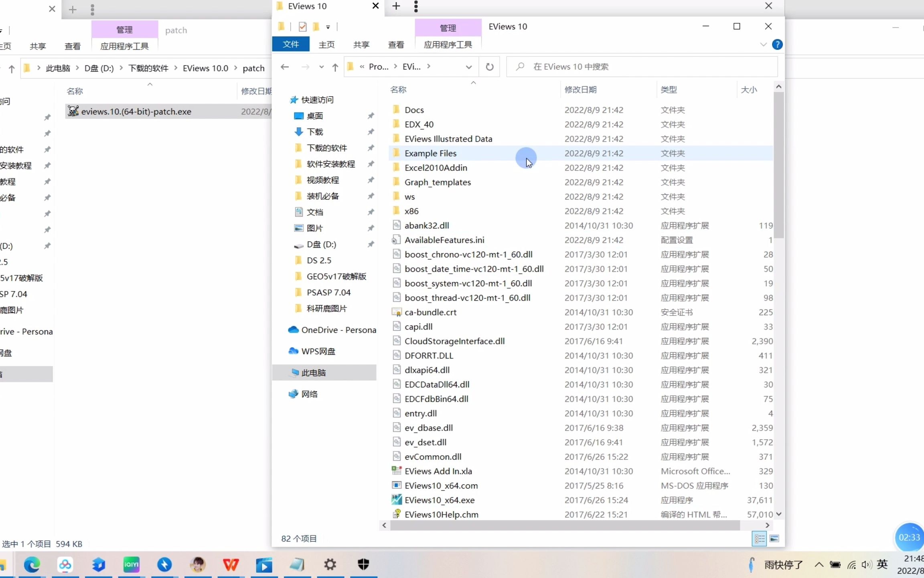Select eviews.10.(64-bit)-patch.exe in patch window

pos(136,112)
